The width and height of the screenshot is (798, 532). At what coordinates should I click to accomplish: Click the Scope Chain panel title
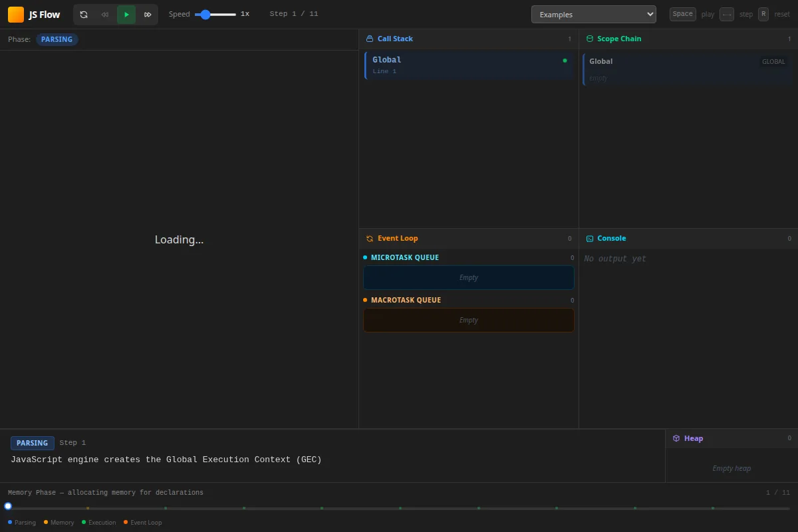point(619,39)
